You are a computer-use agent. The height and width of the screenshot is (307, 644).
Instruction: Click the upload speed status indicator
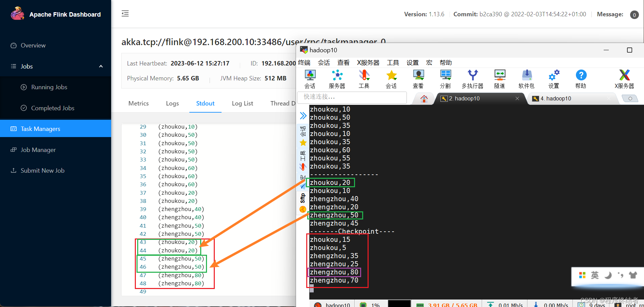tap(505, 305)
